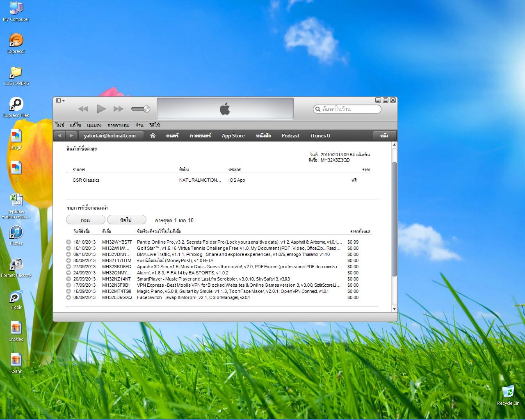The height and width of the screenshot is (420, 525).
Task: Select the kbank desktop icon
Action: [x=16, y=363]
